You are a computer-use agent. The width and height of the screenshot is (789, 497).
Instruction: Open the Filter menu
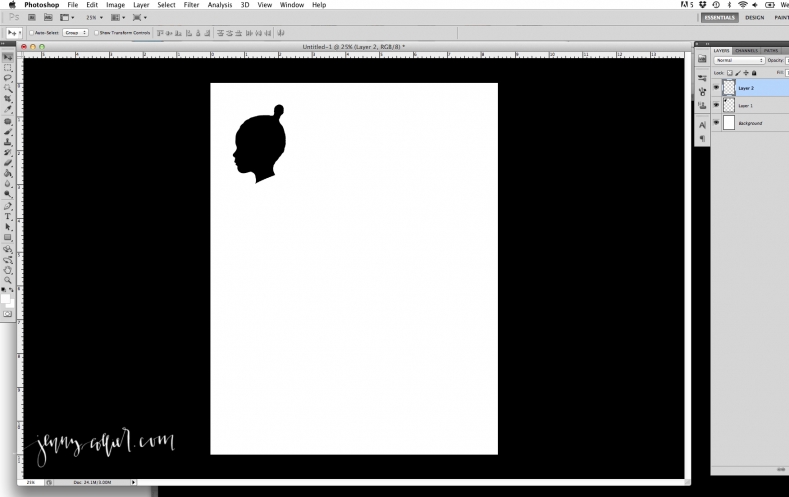[191, 5]
